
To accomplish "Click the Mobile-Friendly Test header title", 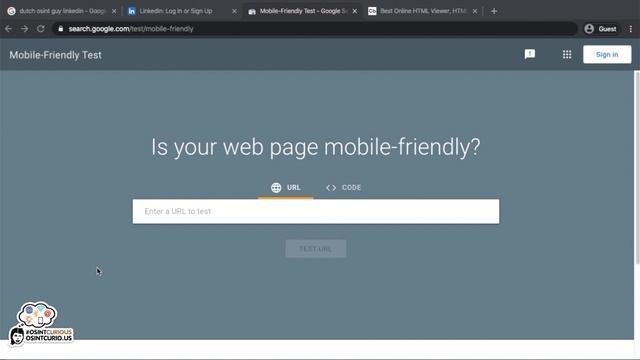I will pyautogui.click(x=56, y=55).
